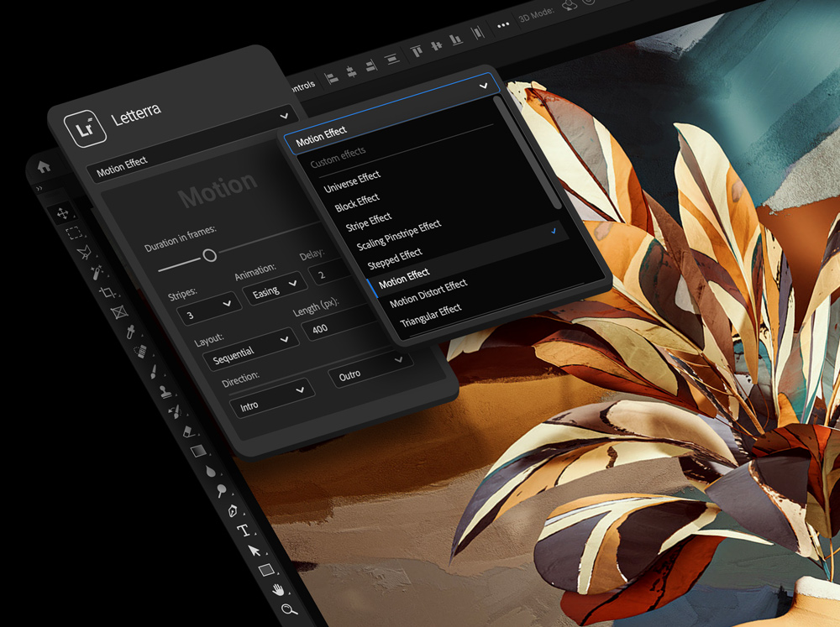Viewport: 840px width, 627px height.
Task: Select the Move tool
Action: click(x=63, y=213)
